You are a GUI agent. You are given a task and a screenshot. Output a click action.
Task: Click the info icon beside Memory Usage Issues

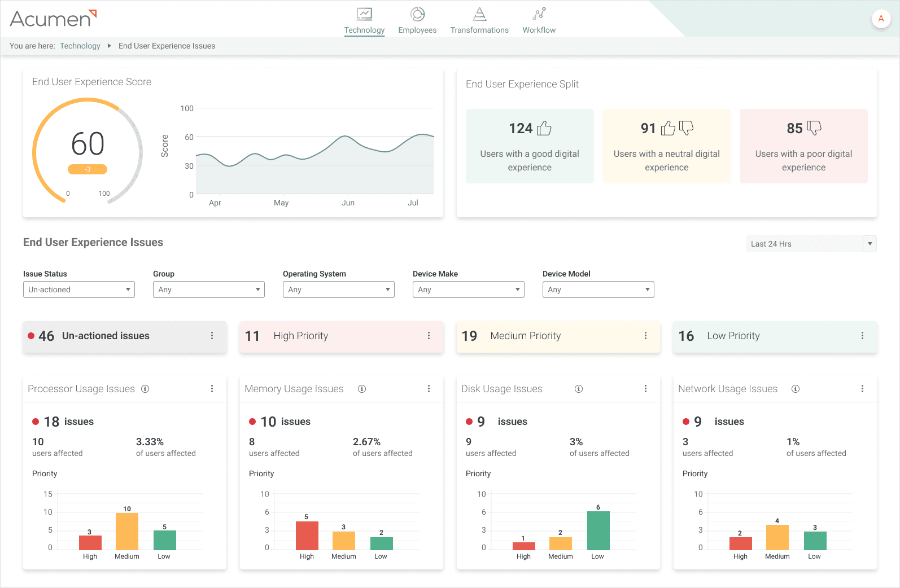click(x=362, y=389)
